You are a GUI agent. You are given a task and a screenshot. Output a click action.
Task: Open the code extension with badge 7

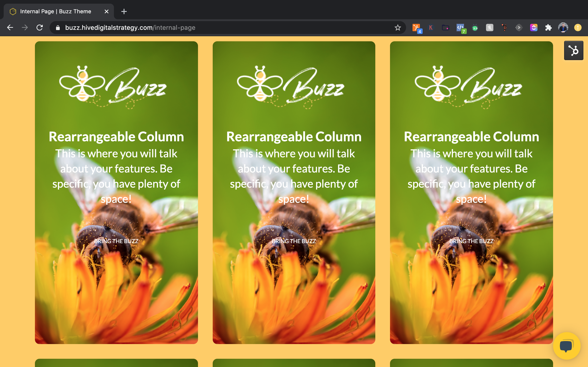[x=460, y=28]
